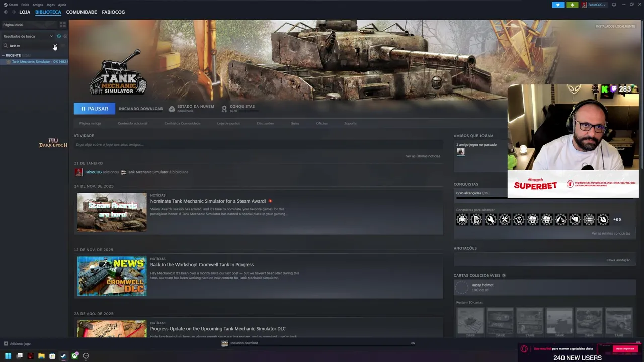Open the Windows Start menu
The image size is (644, 362).
(8, 356)
